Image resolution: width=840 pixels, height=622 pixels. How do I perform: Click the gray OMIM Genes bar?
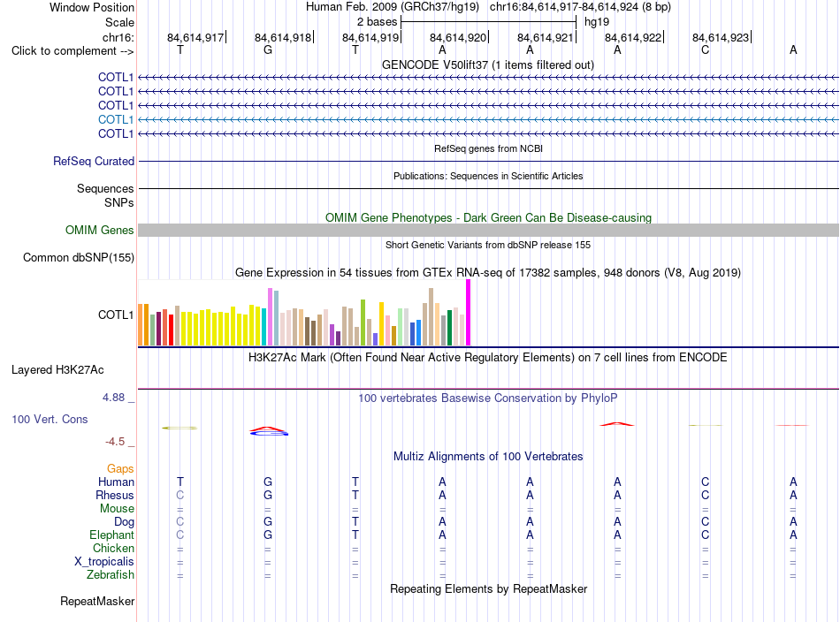click(x=489, y=231)
